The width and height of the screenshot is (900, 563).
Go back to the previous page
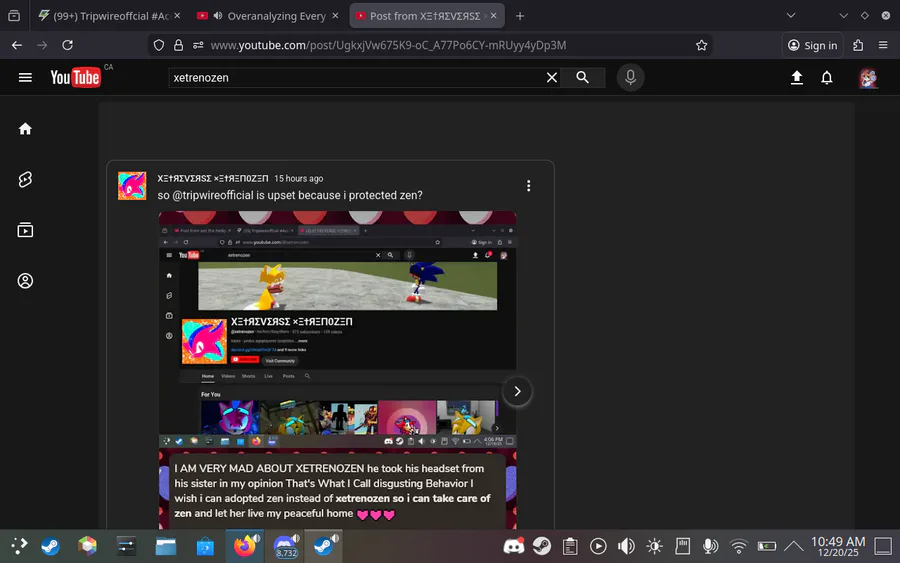coord(17,45)
